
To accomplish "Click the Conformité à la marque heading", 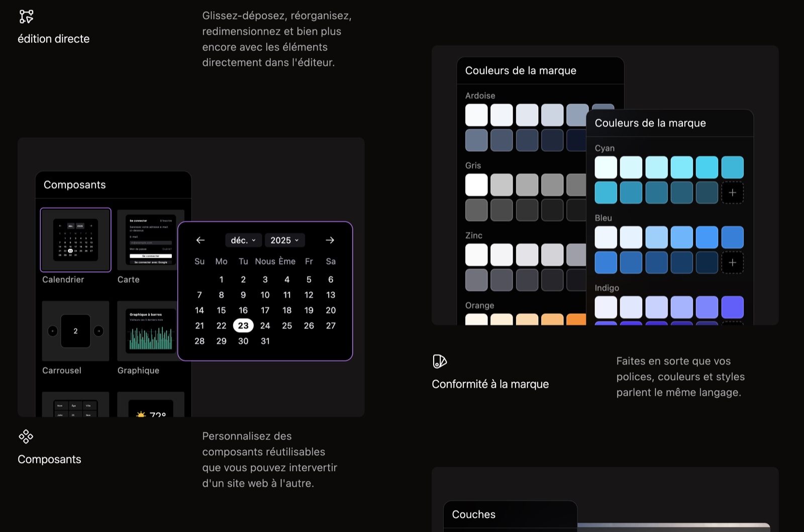I will [x=490, y=384].
